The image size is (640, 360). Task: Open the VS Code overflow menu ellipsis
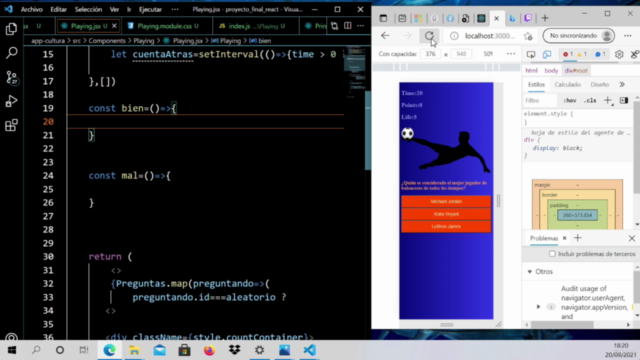click(x=175, y=9)
